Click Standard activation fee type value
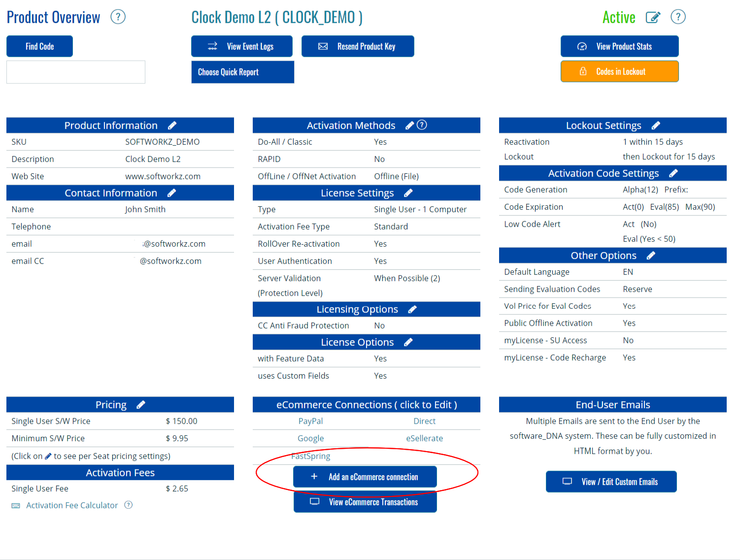The image size is (740, 560). [x=391, y=227]
